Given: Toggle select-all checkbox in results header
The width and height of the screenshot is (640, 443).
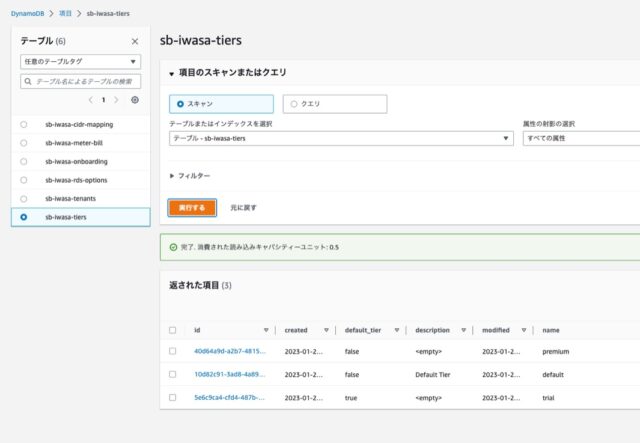Looking at the screenshot, I should 173,330.
